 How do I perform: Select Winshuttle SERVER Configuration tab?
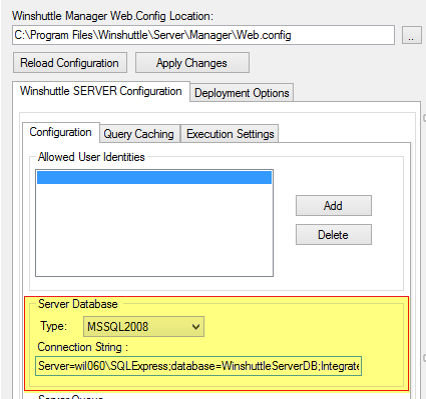click(101, 91)
